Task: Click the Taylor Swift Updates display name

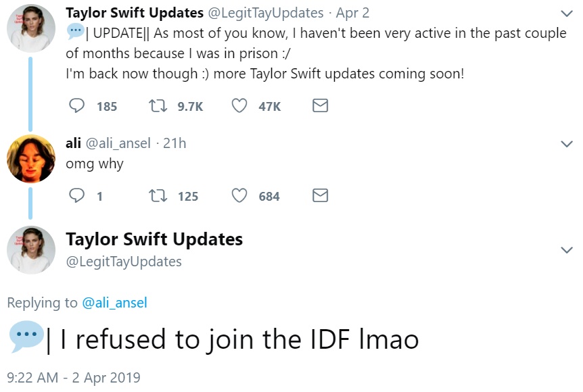Action: coord(133,12)
